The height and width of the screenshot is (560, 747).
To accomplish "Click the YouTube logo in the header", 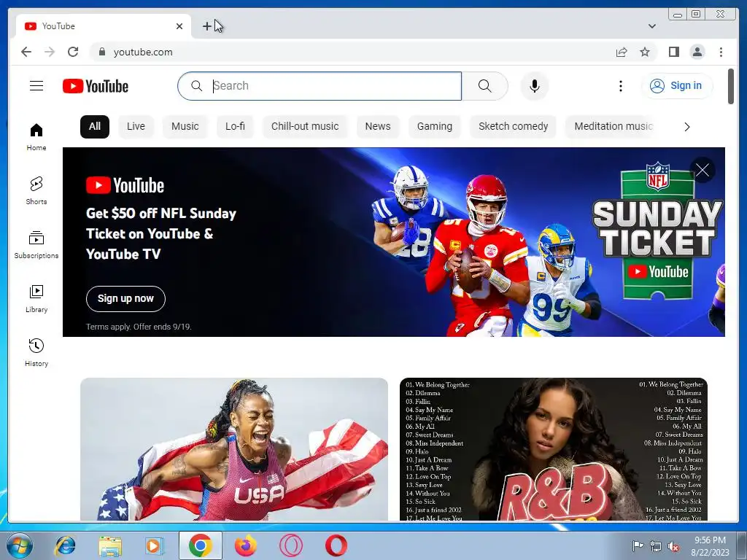I will pyautogui.click(x=96, y=86).
